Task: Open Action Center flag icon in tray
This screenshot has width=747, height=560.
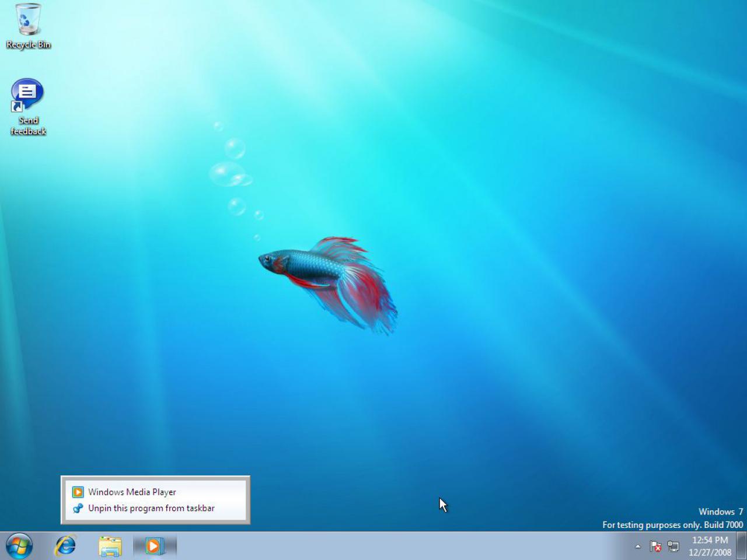Action: point(655,547)
